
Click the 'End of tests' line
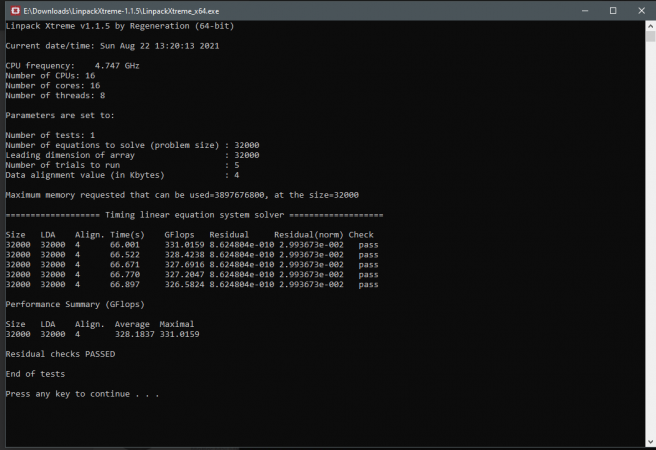point(35,374)
